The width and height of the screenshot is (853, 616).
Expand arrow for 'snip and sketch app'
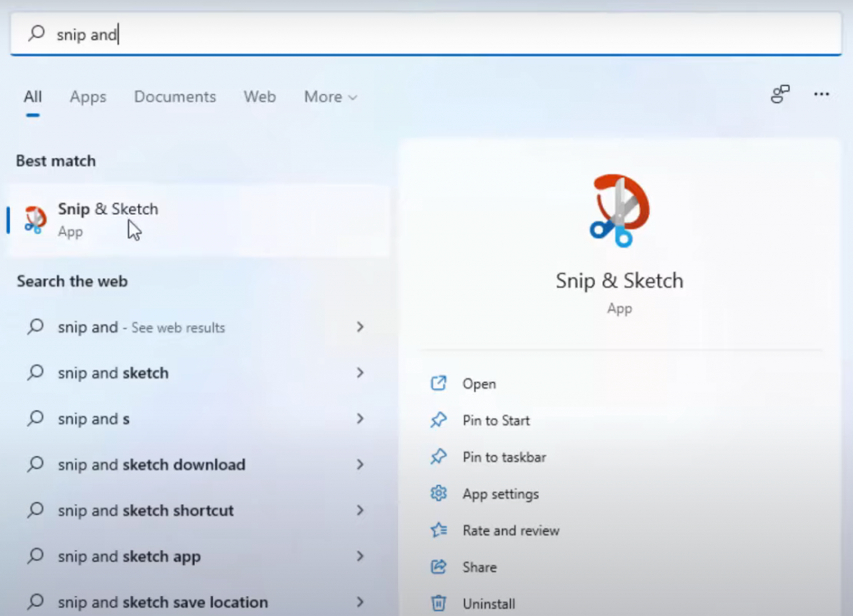[360, 556]
